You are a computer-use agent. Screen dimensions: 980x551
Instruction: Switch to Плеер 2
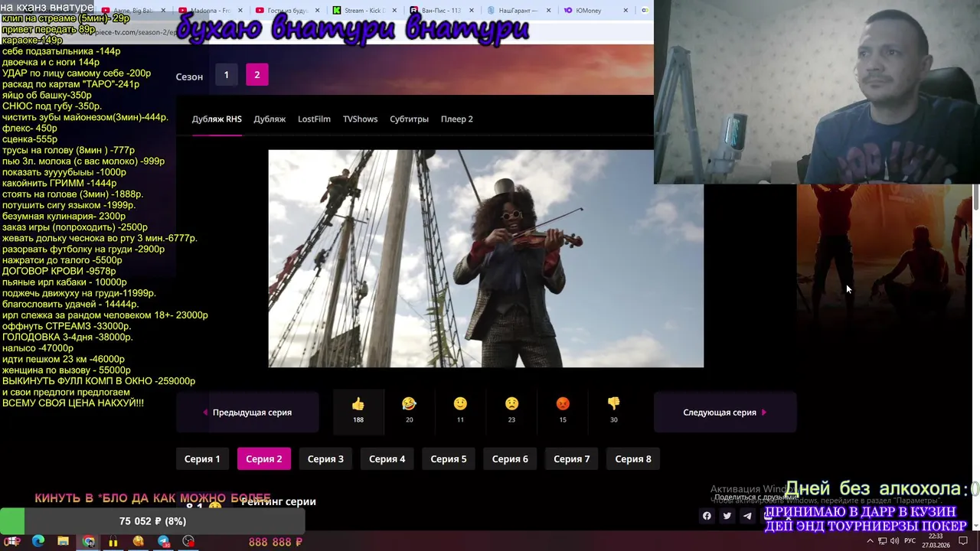456,119
